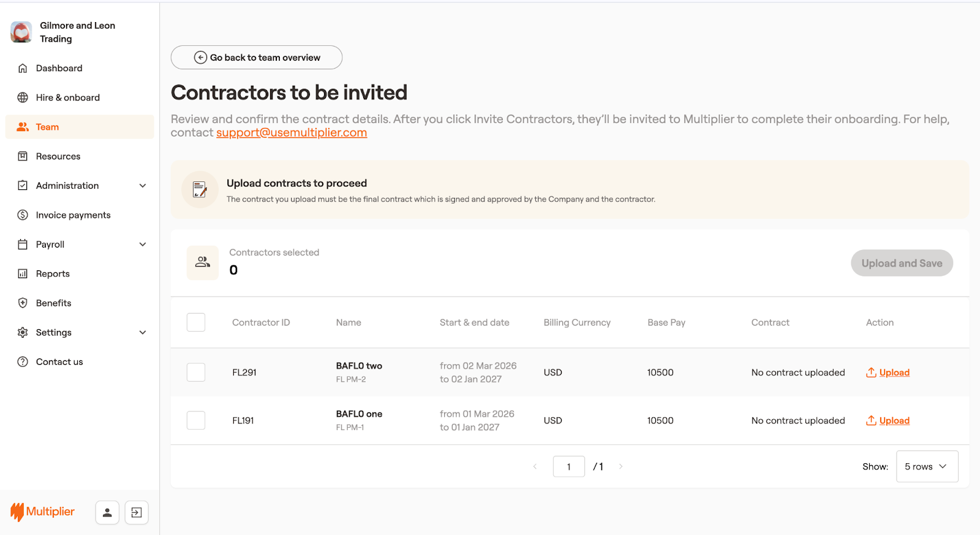Open the 5 rows per-page dropdown

[927, 466]
